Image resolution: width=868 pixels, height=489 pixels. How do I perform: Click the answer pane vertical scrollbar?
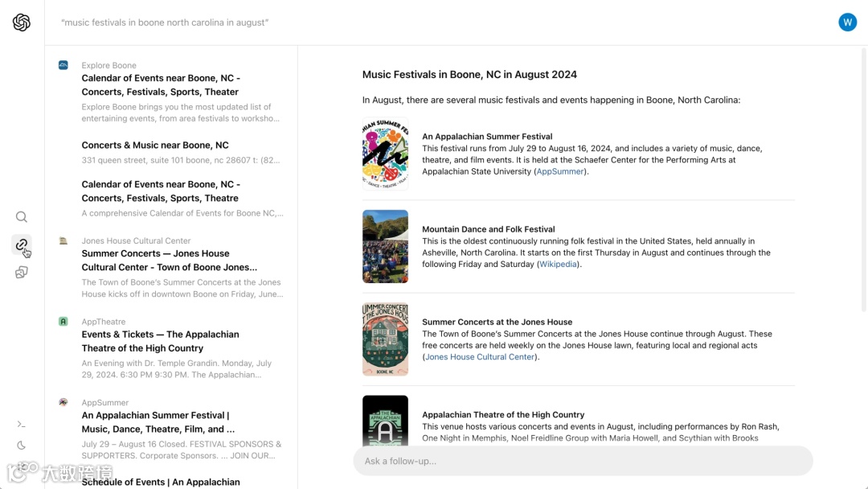pyautogui.click(x=863, y=180)
